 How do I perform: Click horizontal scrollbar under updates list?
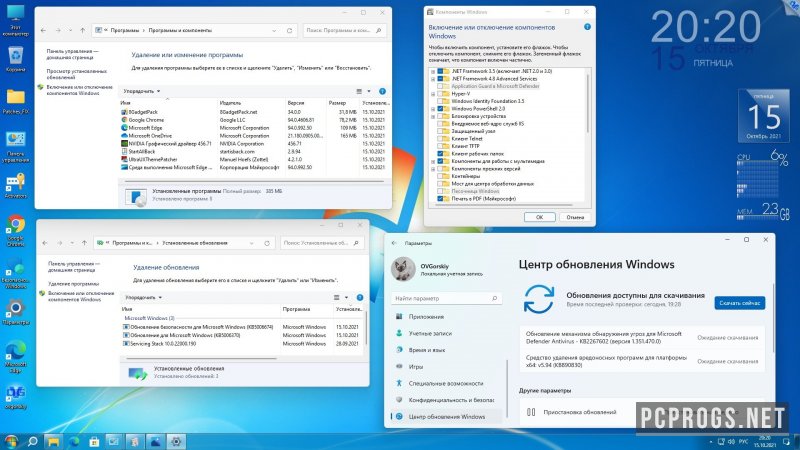point(201,358)
